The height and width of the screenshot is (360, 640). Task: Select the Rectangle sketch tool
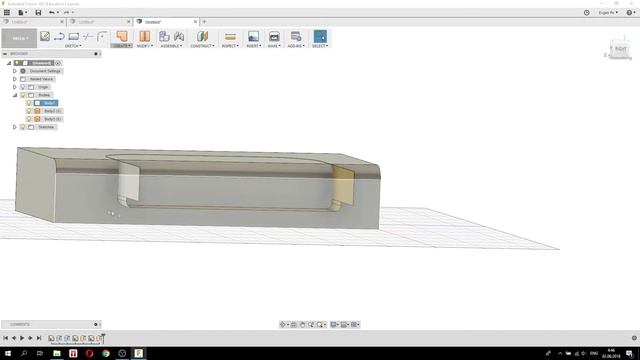pyautogui.click(x=73, y=36)
